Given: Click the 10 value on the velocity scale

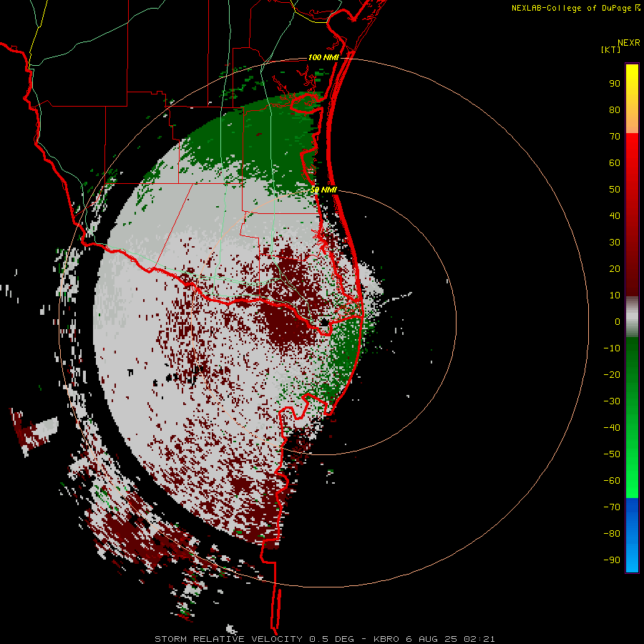Looking at the screenshot, I should click(x=615, y=296).
